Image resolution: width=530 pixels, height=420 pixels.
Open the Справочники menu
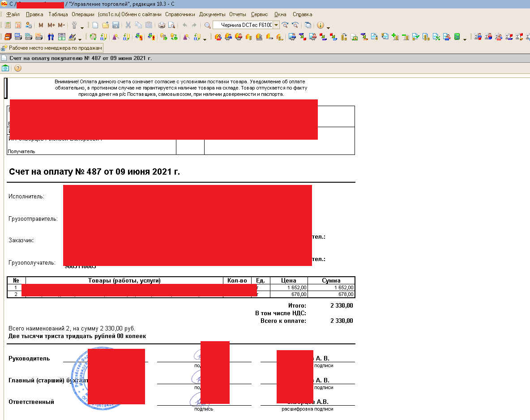(180, 14)
